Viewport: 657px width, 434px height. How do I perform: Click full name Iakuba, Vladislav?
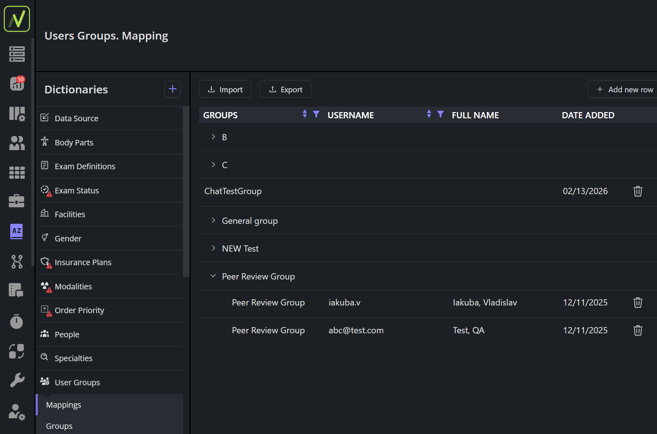[x=485, y=302]
